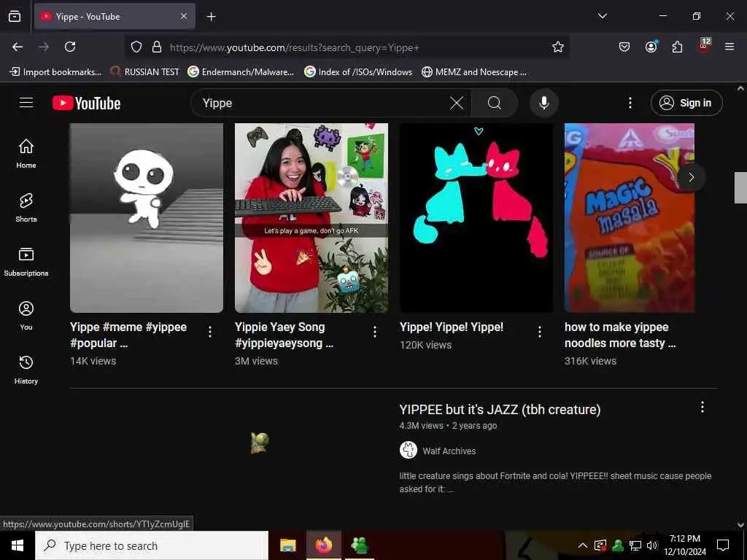Open MEMZ and Noescape bookmark
The width and height of the screenshot is (747, 560).
point(474,72)
